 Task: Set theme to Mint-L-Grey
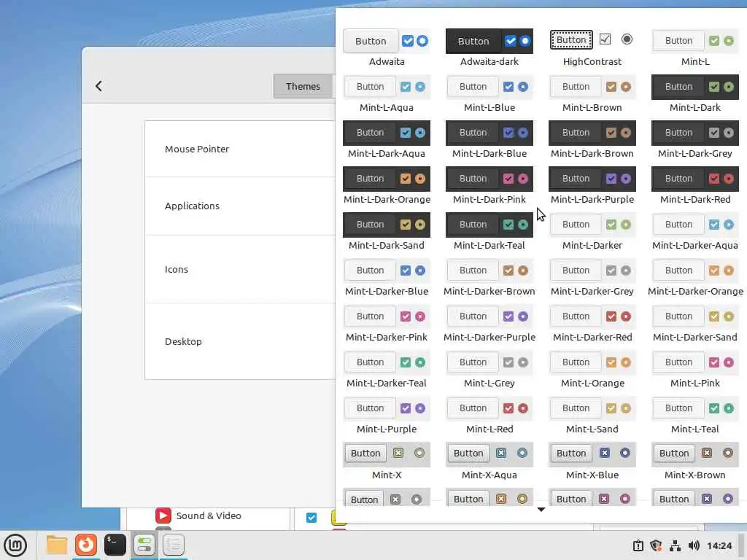(x=489, y=370)
